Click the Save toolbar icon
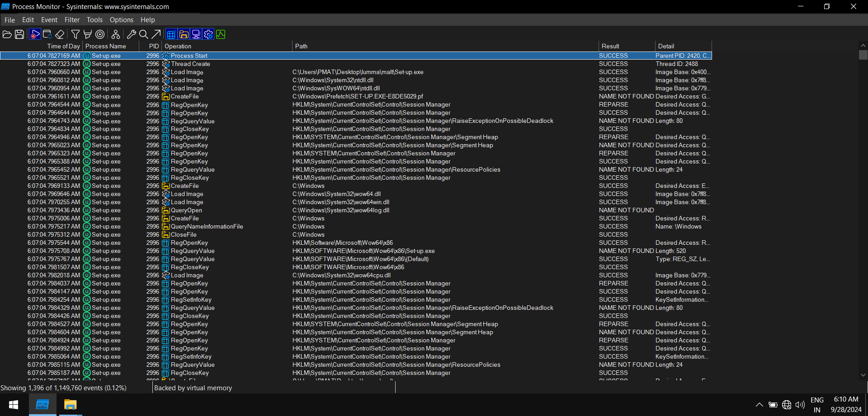The height and width of the screenshot is (416, 868). (19, 34)
